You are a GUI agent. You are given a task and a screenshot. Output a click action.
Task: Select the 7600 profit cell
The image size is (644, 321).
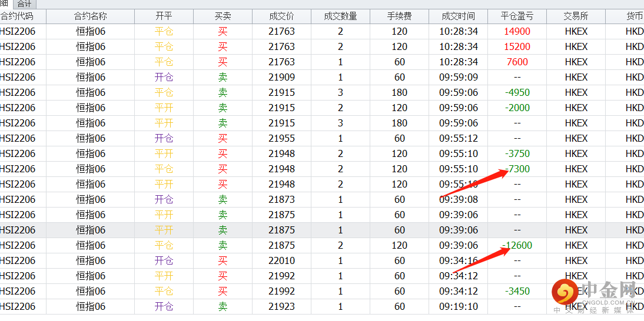click(x=517, y=62)
